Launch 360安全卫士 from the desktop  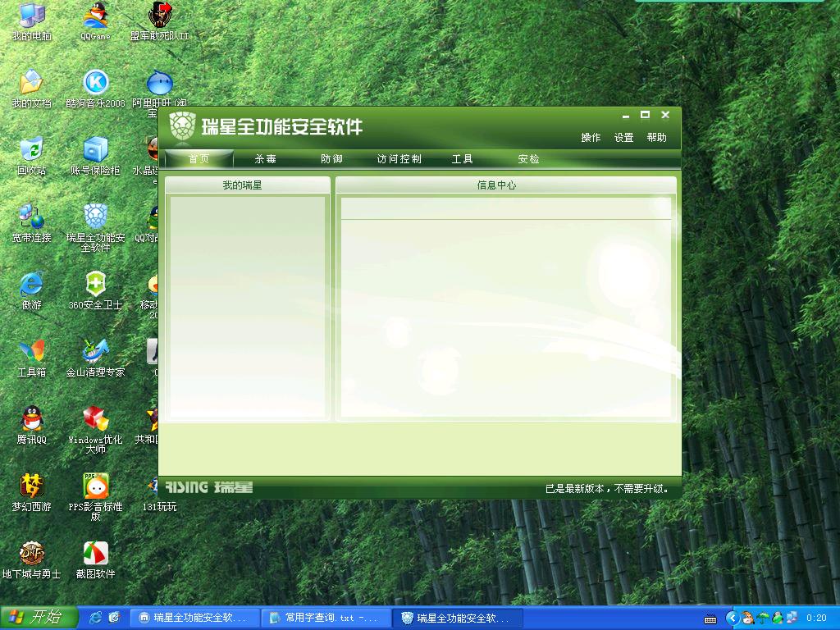[x=95, y=291]
